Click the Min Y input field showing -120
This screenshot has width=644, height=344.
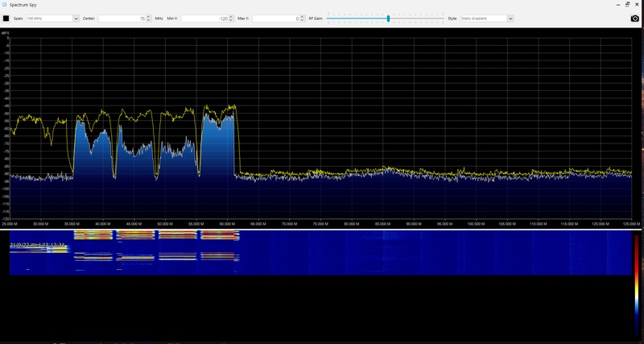pos(204,19)
